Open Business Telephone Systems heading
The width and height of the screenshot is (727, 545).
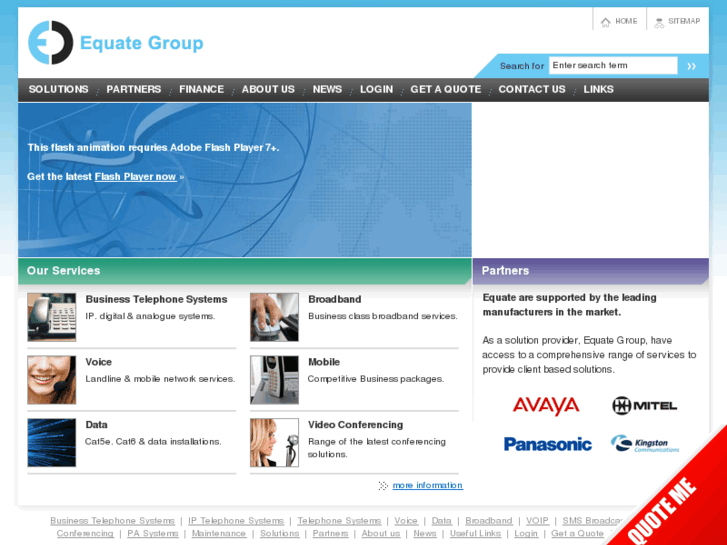click(x=156, y=299)
